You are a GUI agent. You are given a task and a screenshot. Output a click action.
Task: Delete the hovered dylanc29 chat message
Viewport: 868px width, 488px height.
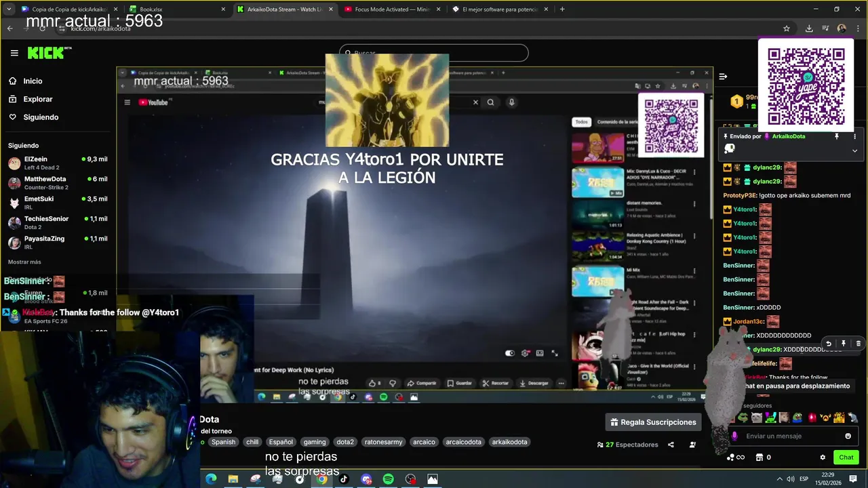pyautogui.click(x=858, y=344)
